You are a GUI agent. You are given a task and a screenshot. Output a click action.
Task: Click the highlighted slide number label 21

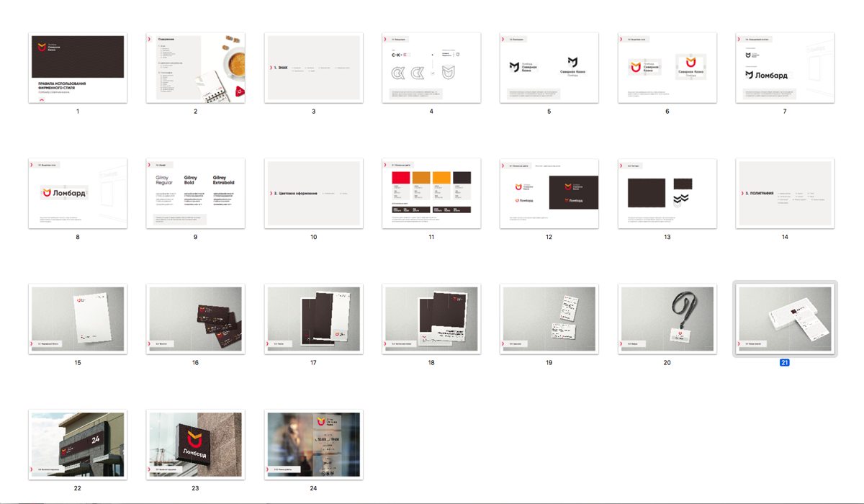point(785,362)
